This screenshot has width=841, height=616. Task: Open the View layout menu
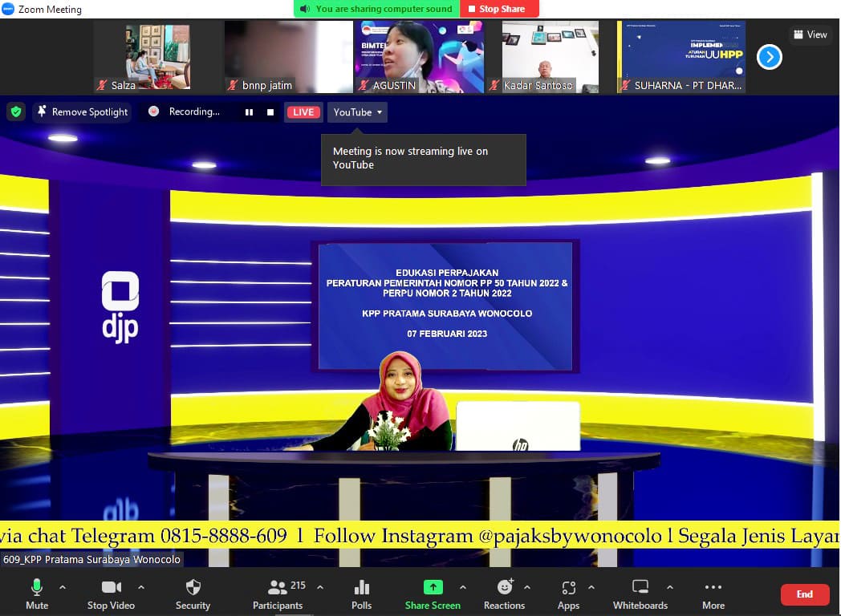click(x=809, y=34)
